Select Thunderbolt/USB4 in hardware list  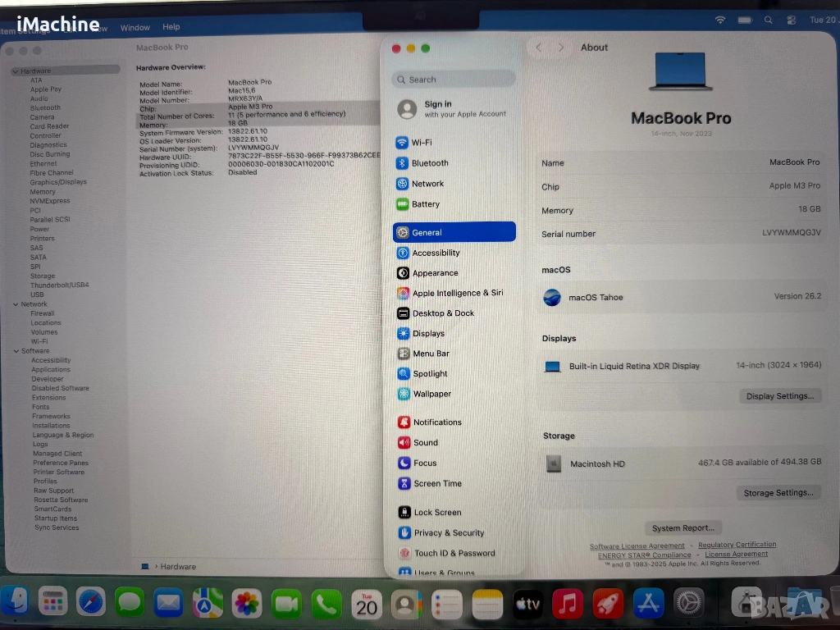[59, 285]
